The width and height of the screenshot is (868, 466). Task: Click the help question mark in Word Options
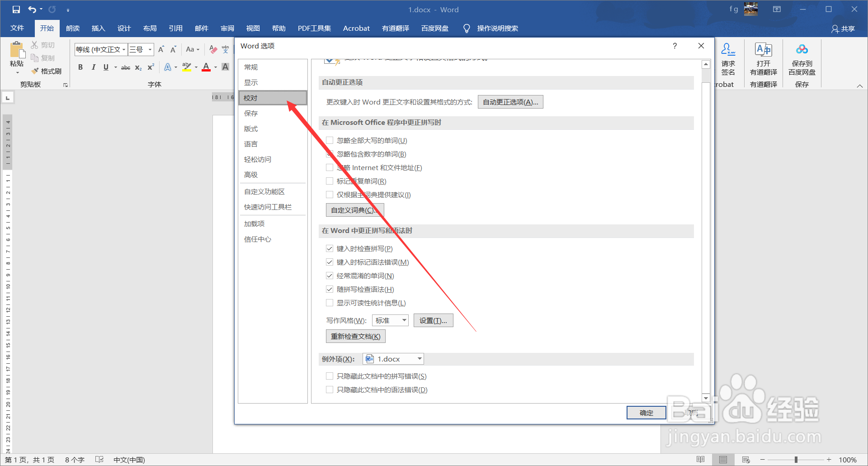click(x=675, y=46)
